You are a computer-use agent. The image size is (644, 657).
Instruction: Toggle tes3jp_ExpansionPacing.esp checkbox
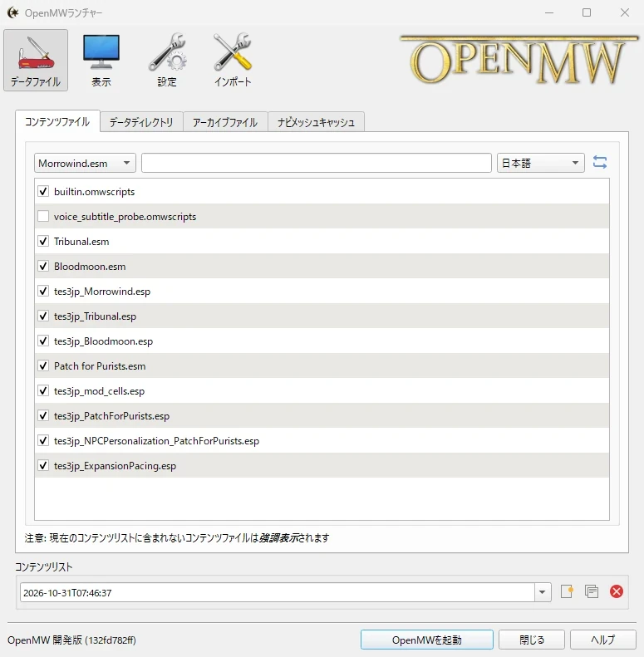43,465
